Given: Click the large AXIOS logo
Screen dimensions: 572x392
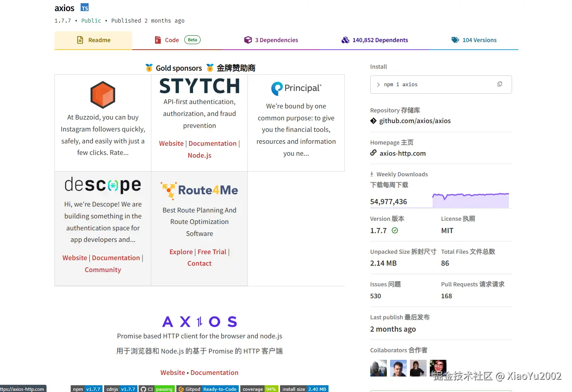Looking at the screenshot, I should coord(199,322).
